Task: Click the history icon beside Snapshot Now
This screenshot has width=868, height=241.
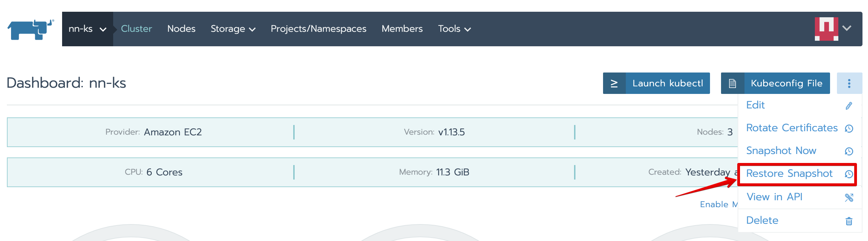Action: coord(849,151)
